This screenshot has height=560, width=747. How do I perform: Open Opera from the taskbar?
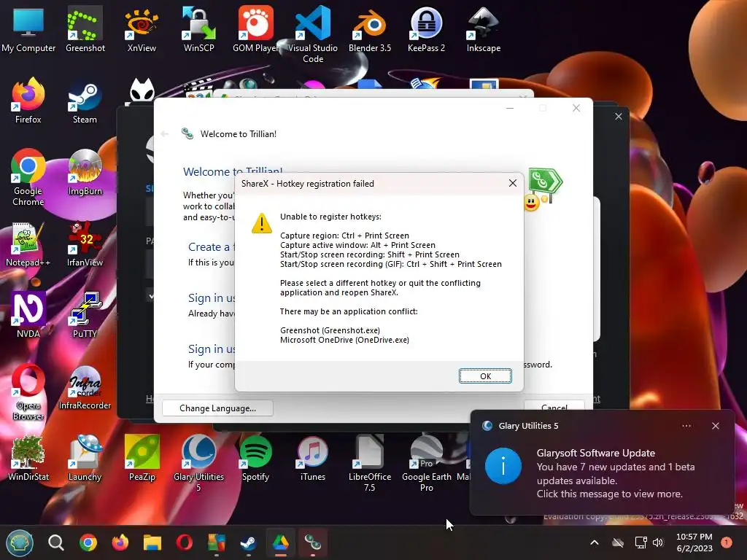pyautogui.click(x=185, y=542)
